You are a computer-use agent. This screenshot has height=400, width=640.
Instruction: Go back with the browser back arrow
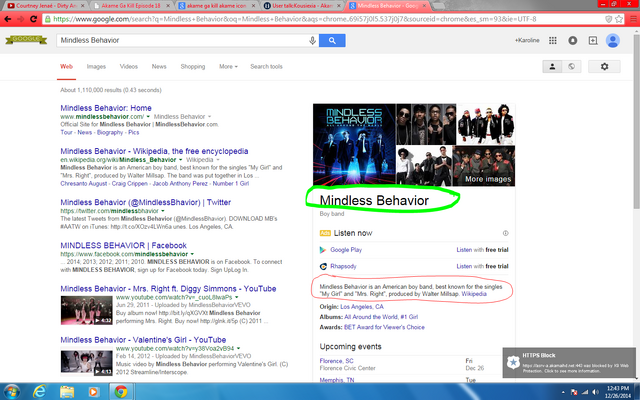click(x=8, y=19)
